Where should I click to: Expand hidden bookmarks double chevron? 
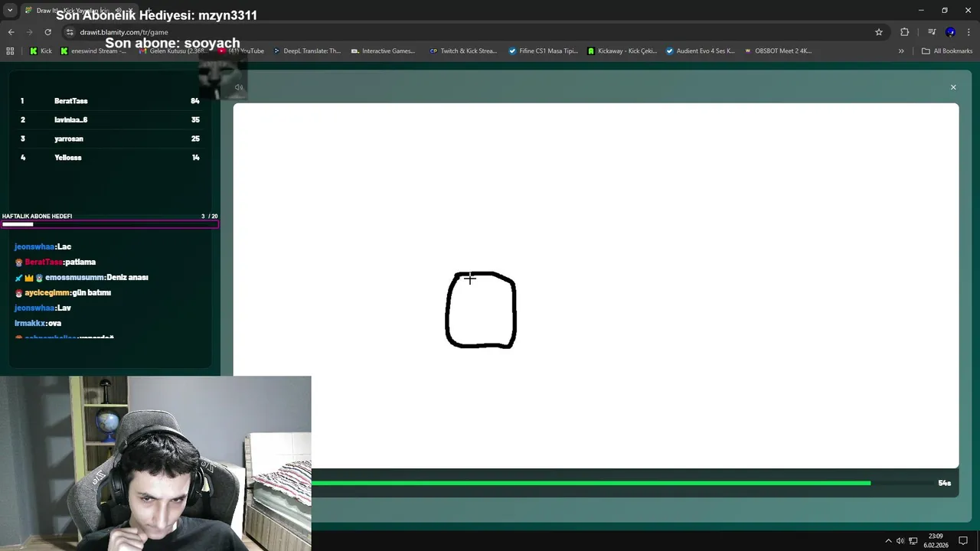[x=901, y=51]
